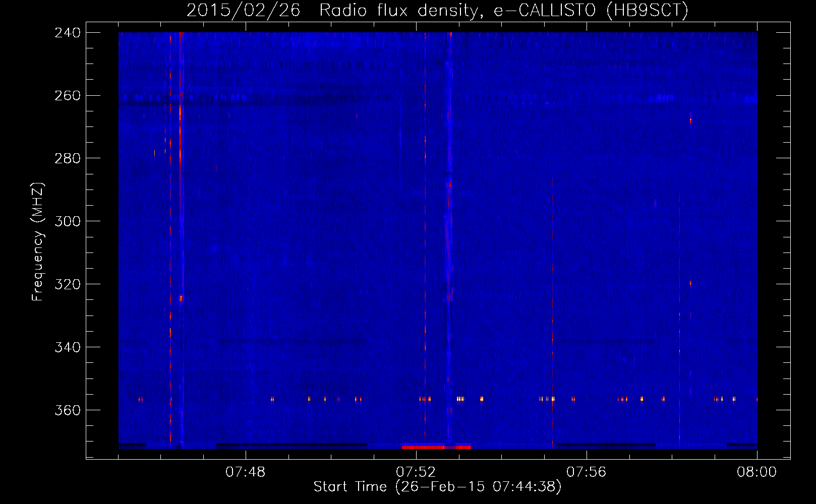This screenshot has width=816, height=504.
Task: Click the 07:56 time tick label
Action: point(587,472)
